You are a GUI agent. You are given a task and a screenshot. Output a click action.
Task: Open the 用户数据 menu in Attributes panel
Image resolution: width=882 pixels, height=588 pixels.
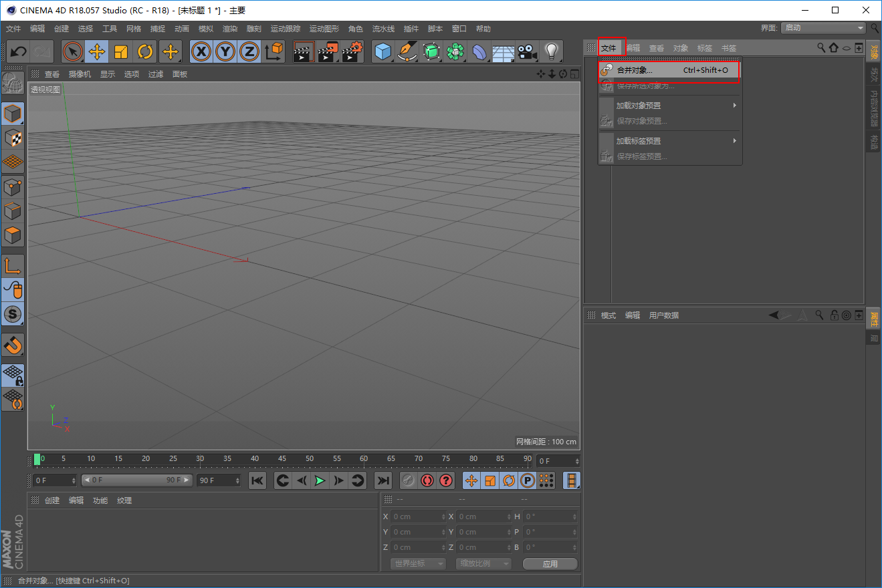(664, 315)
